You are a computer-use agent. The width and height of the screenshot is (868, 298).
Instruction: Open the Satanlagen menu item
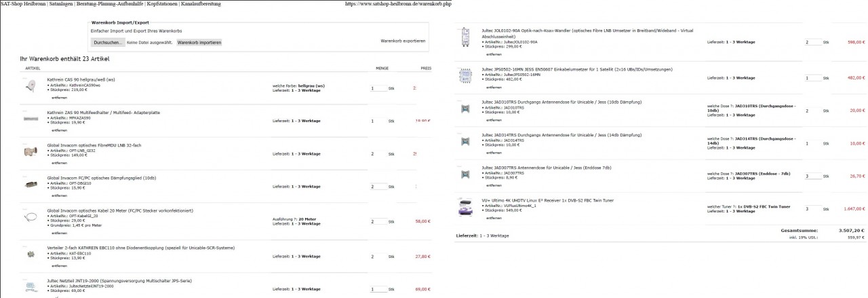click(62, 4)
